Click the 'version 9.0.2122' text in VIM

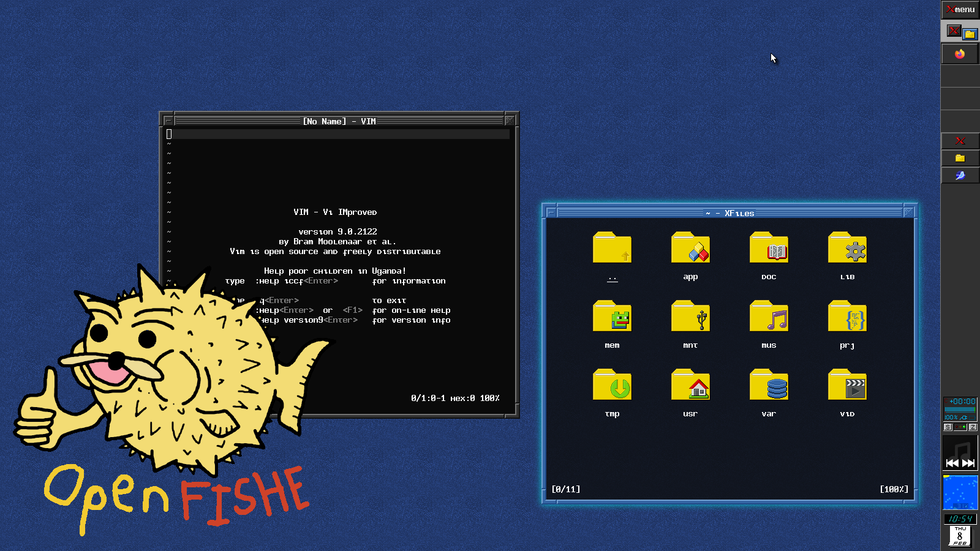[337, 232]
